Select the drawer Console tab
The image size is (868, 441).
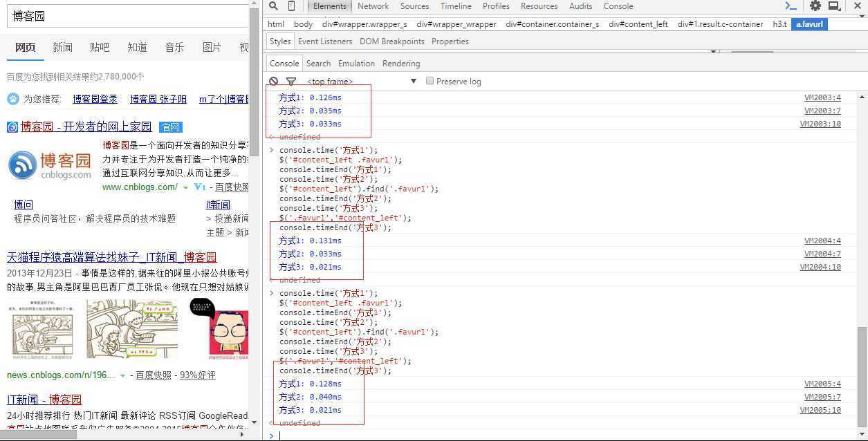[x=284, y=63]
